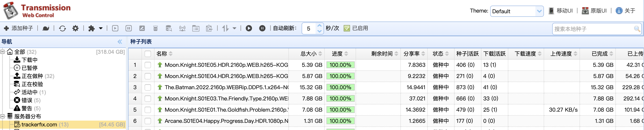Toggle the 已启用 auto refresh checkbox
The image size is (644, 130).
pos(347,28)
